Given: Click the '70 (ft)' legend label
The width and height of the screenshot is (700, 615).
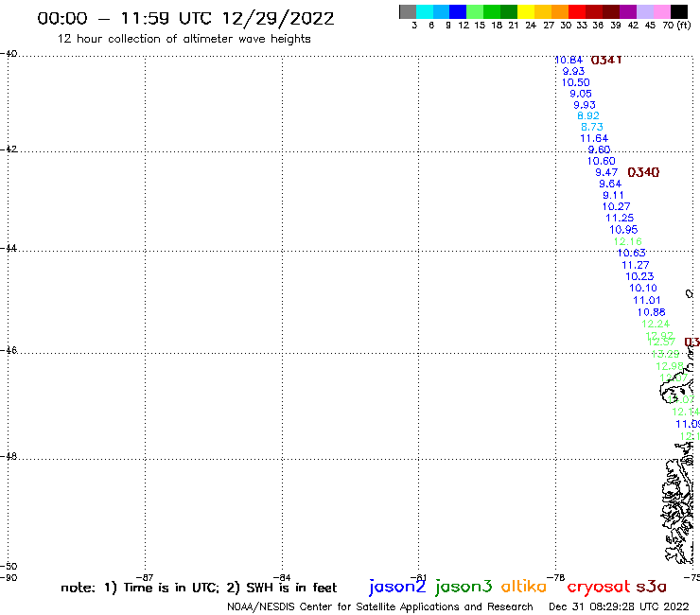Looking at the screenshot, I should click(676, 26).
